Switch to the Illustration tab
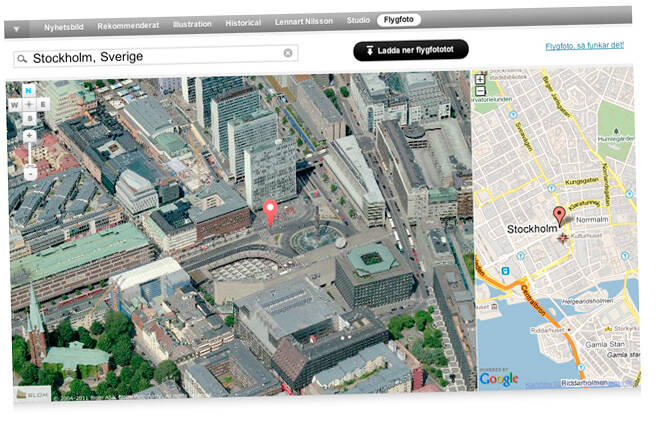Viewport: 660px width, 422px height. 192,22
